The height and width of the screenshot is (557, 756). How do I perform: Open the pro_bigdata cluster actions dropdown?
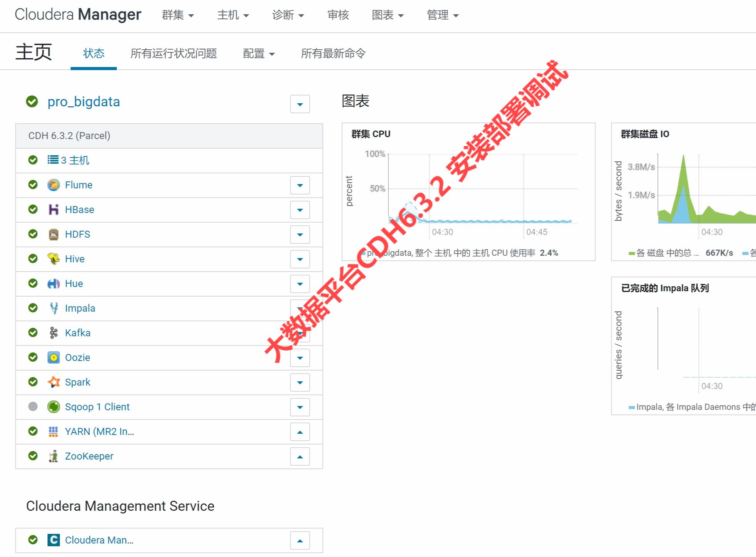click(x=300, y=104)
